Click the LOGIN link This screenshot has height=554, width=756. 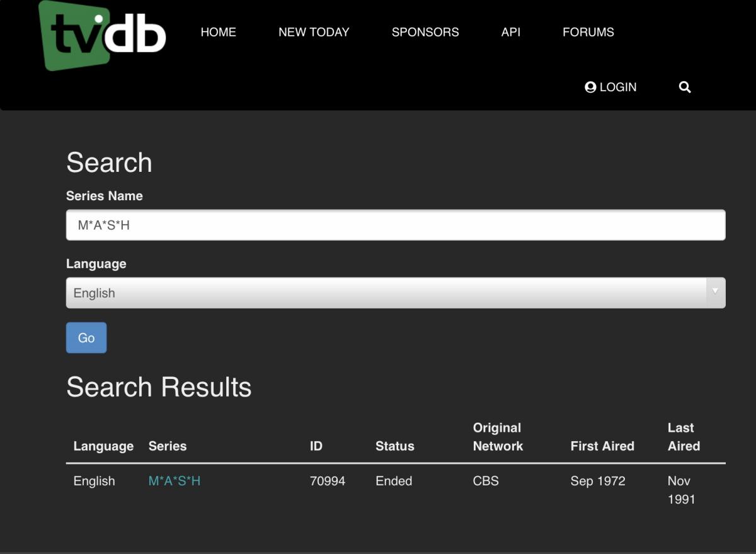610,88
